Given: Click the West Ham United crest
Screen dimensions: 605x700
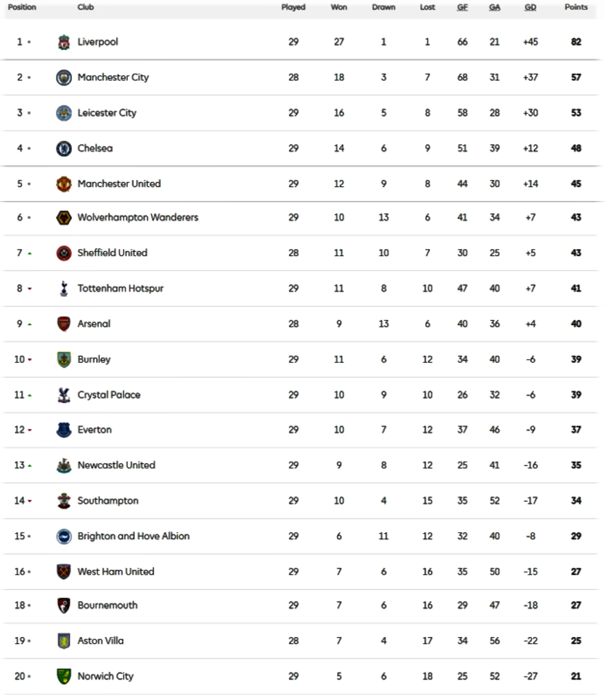Looking at the screenshot, I should point(64,572).
